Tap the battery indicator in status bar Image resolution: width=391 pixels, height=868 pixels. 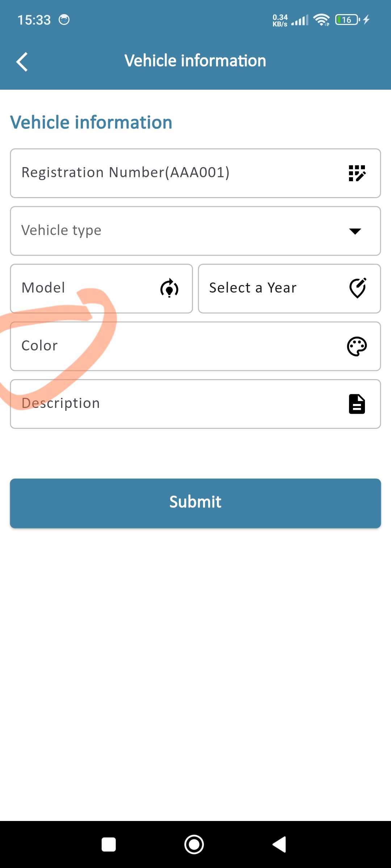[x=348, y=20]
